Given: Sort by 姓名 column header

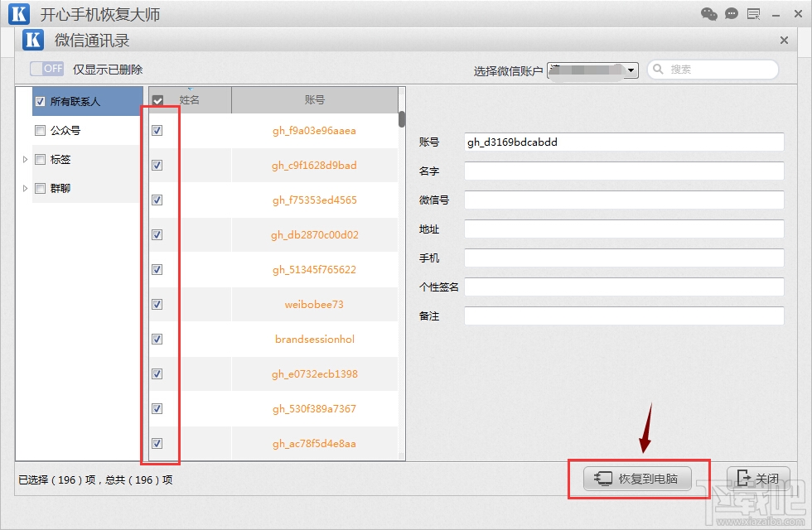Looking at the screenshot, I should pos(190,100).
